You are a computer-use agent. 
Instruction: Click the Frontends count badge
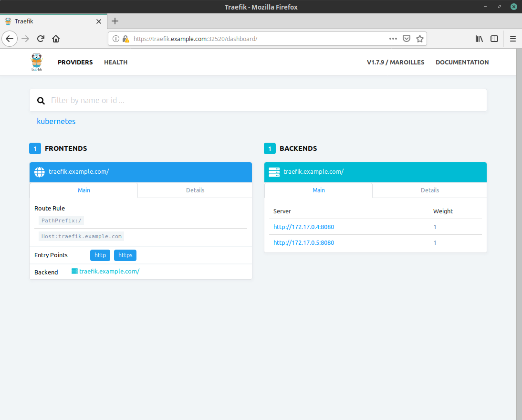point(35,148)
